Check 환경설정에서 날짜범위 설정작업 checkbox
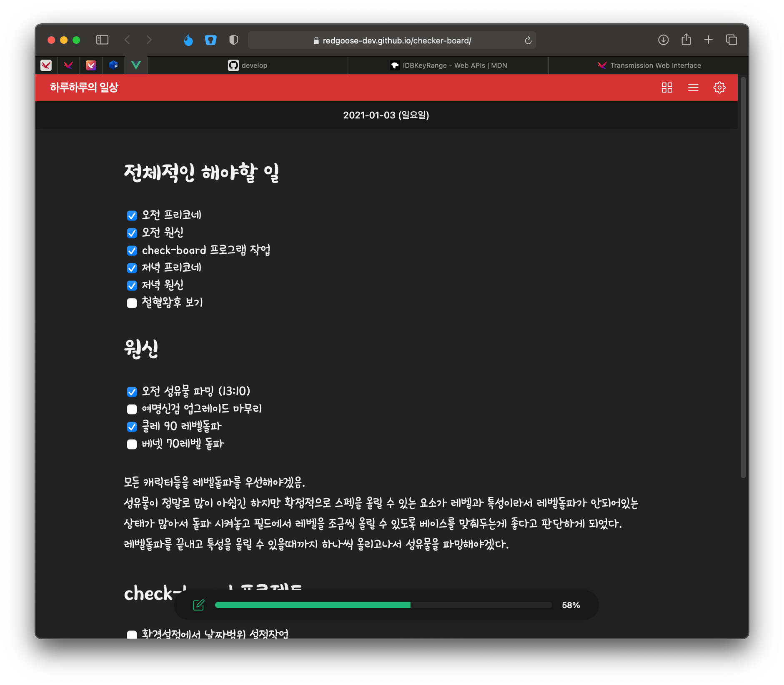Image resolution: width=784 pixels, height=685 pixels. point(132,634)
